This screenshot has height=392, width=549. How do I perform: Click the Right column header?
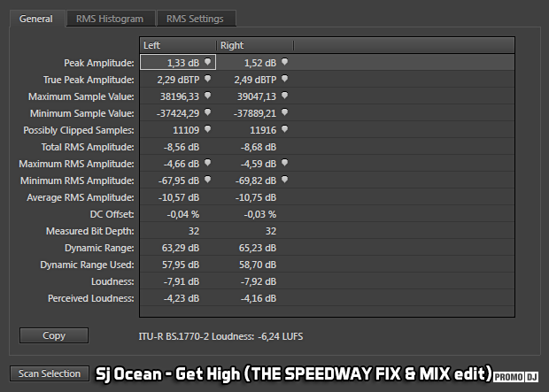click(254, 45)
